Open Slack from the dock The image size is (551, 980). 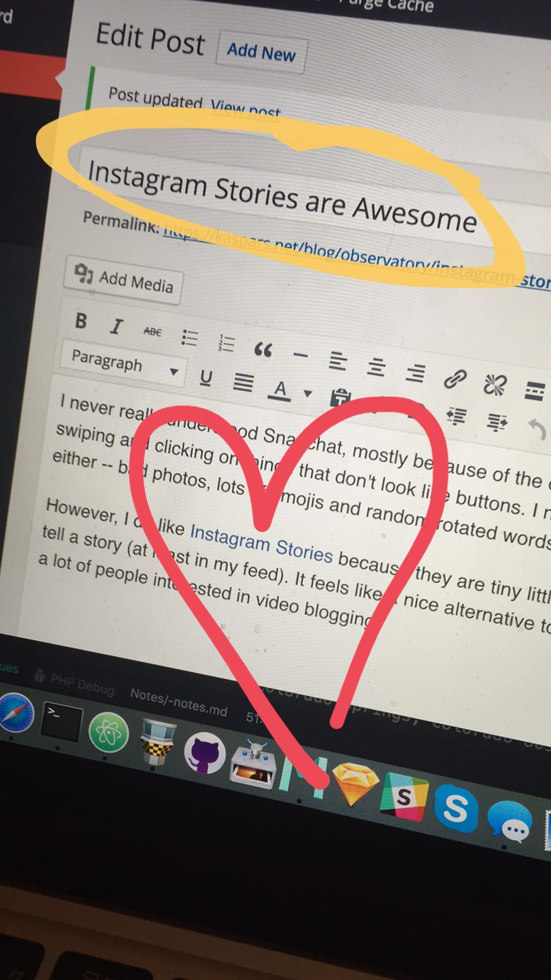405,796
